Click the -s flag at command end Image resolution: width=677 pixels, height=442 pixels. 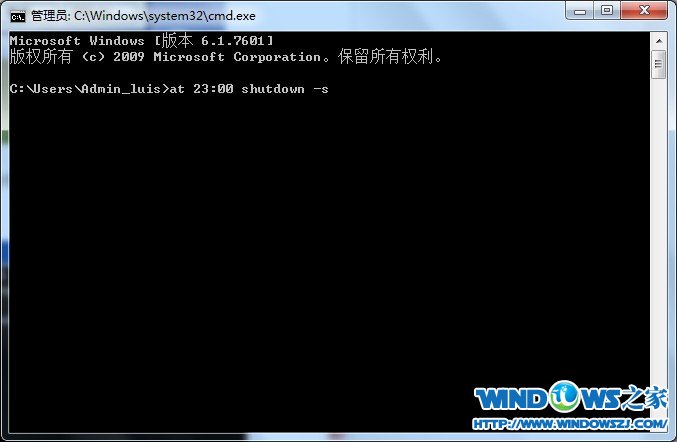coord(321,89)
